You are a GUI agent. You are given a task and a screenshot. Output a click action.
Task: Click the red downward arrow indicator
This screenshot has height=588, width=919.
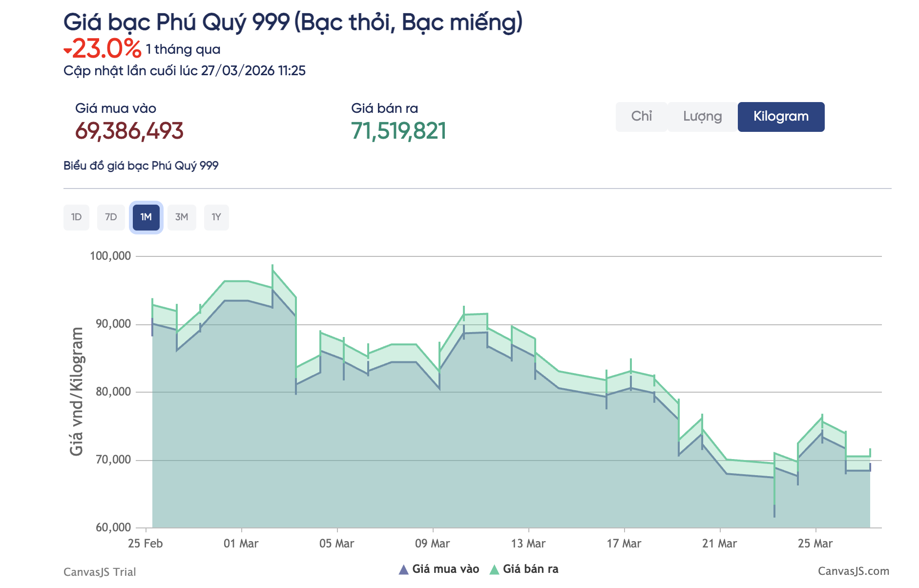click(68, 49)
